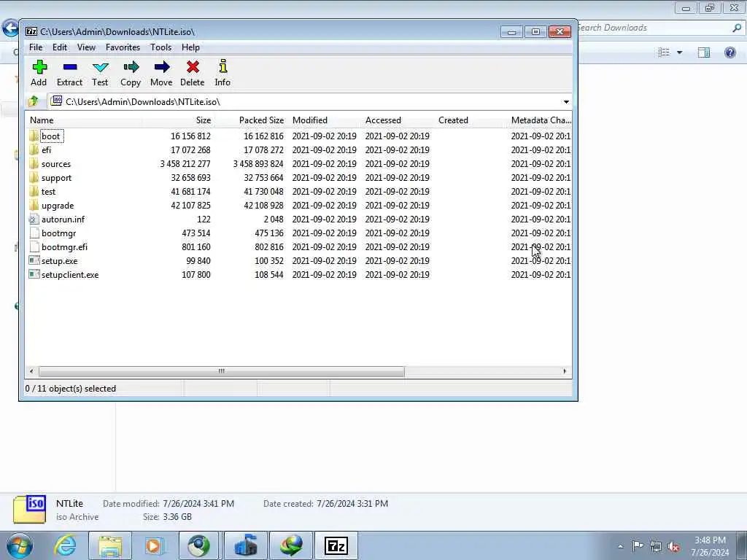The height and width of the screenshot is (560, 747).
Task: Sort by Metadata Changed column header
Action: pos(541,120)
